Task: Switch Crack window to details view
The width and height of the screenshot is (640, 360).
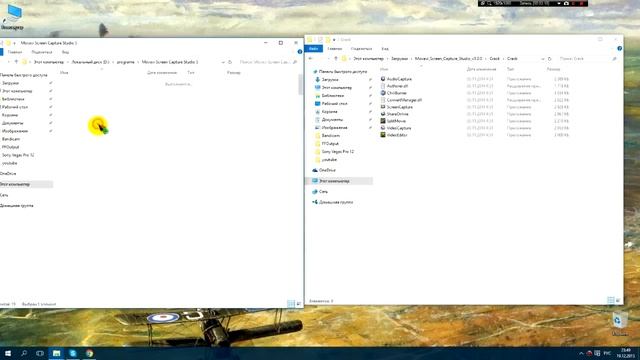Action: pos(611,300)
